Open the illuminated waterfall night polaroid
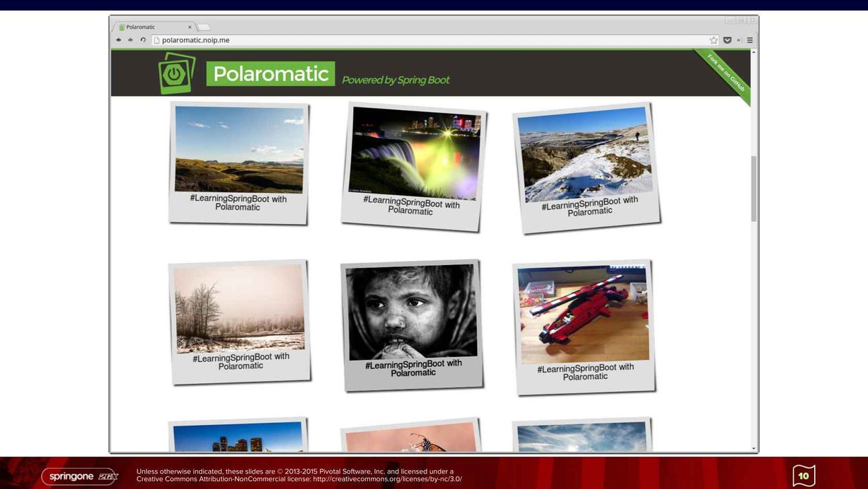 pos(413,166)
